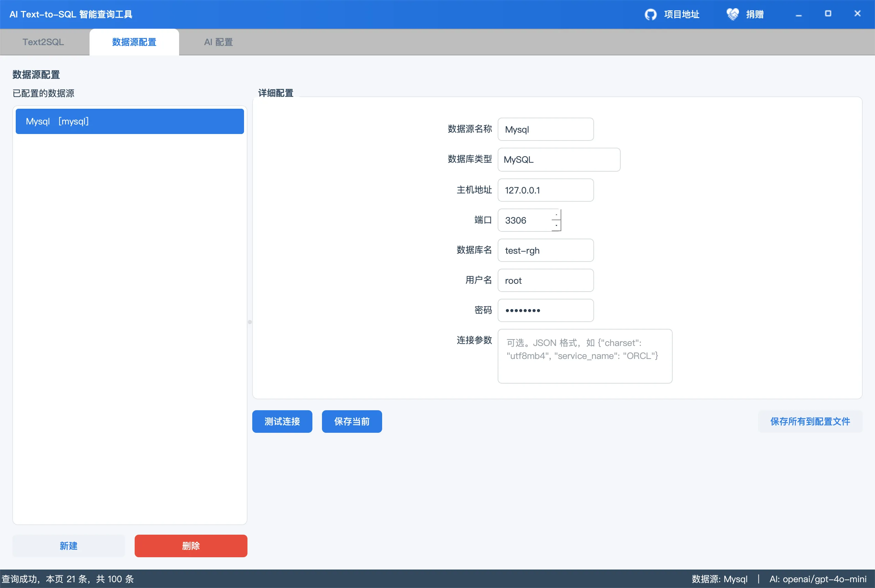Click the donate heart icon
The width and height of the screenshot is (875, 588).
(x=732, y=14)
